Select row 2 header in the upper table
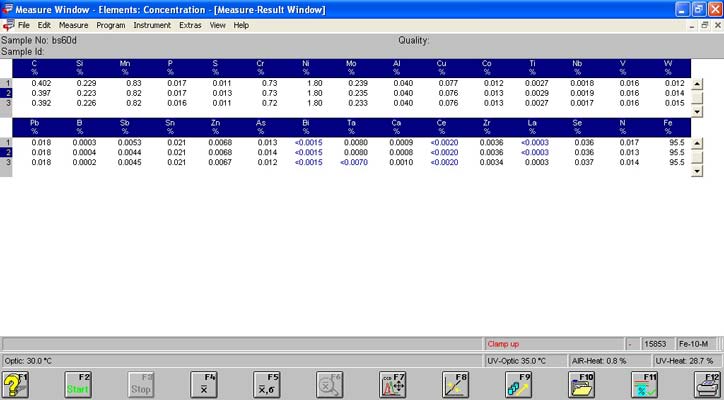The height and width of the screenshot is (400, 724). (x=6, y=93)
